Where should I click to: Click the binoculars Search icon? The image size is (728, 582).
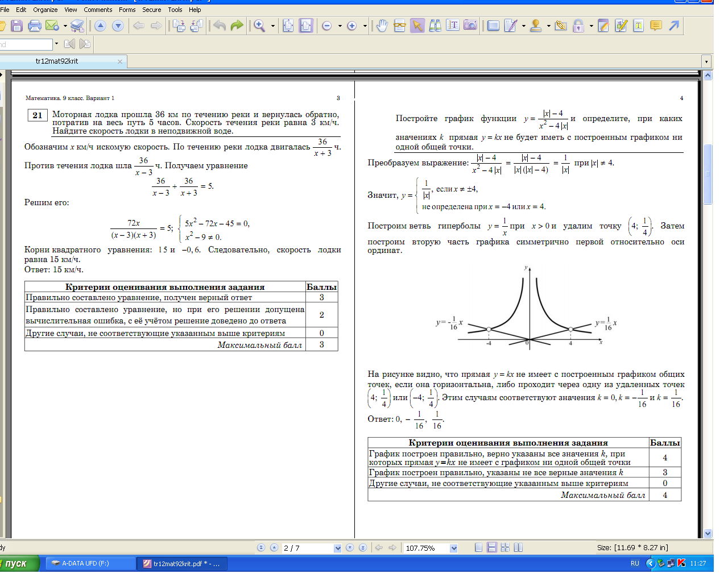coord(435,26)
